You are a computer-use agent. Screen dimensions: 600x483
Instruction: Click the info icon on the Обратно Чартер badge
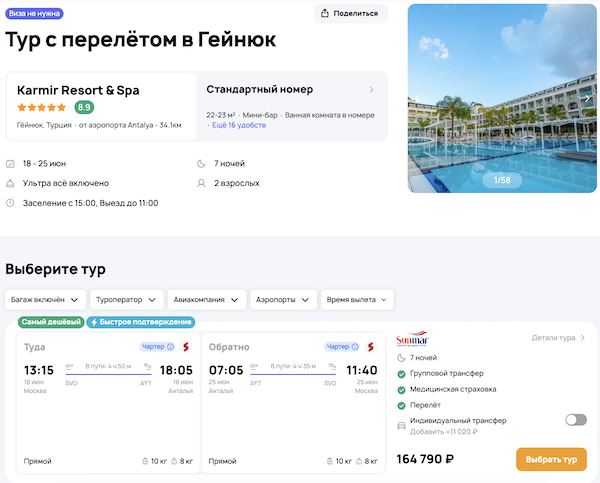pos(355,347)
